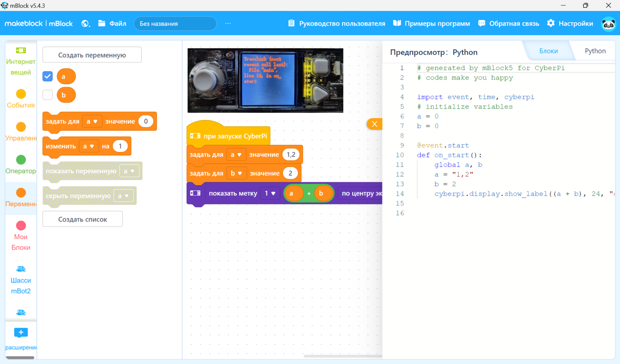Open the Файл menu
Viewport: 620px width, 364px height.
112,23
